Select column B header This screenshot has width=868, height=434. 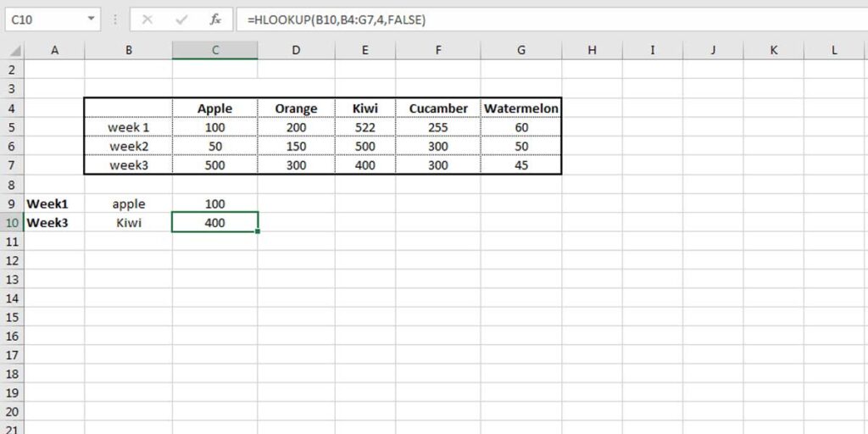pyautogui.click(x=129, y=50)
